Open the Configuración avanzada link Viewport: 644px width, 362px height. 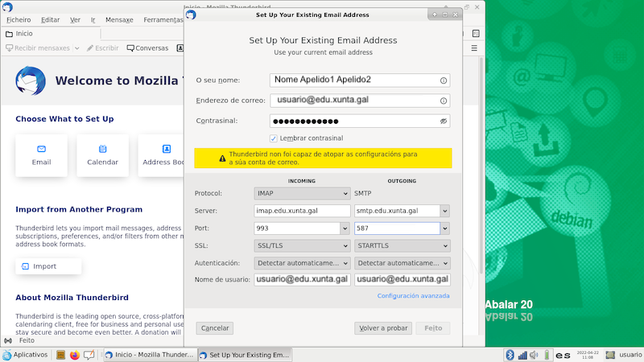(x=413, y=296)
